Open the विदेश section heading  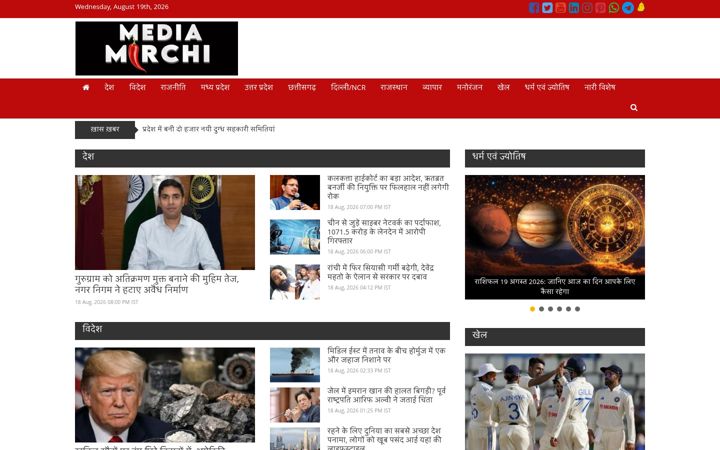[x=92, y=329]
